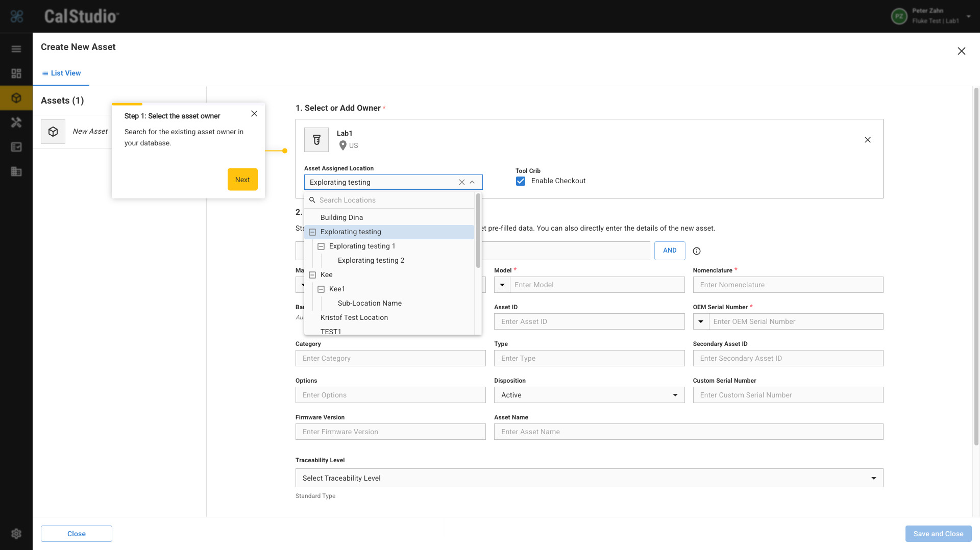Collapse the Kee tree node

[x=312, y=275]
